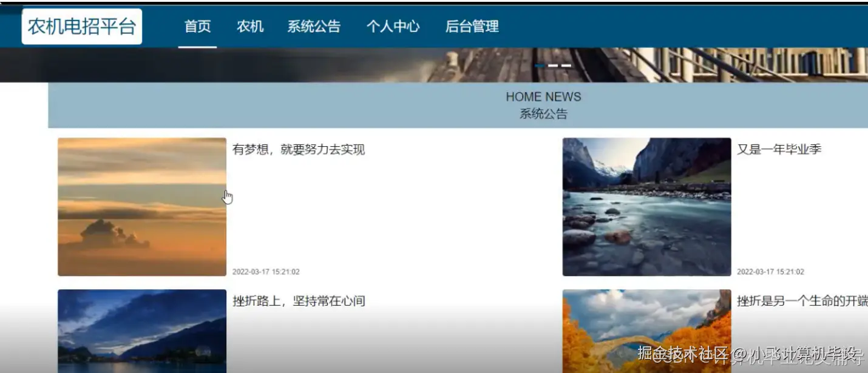Click the date under 又是一年毕业季
This screenshot has width=868, height=373.
tap(770, 272)
